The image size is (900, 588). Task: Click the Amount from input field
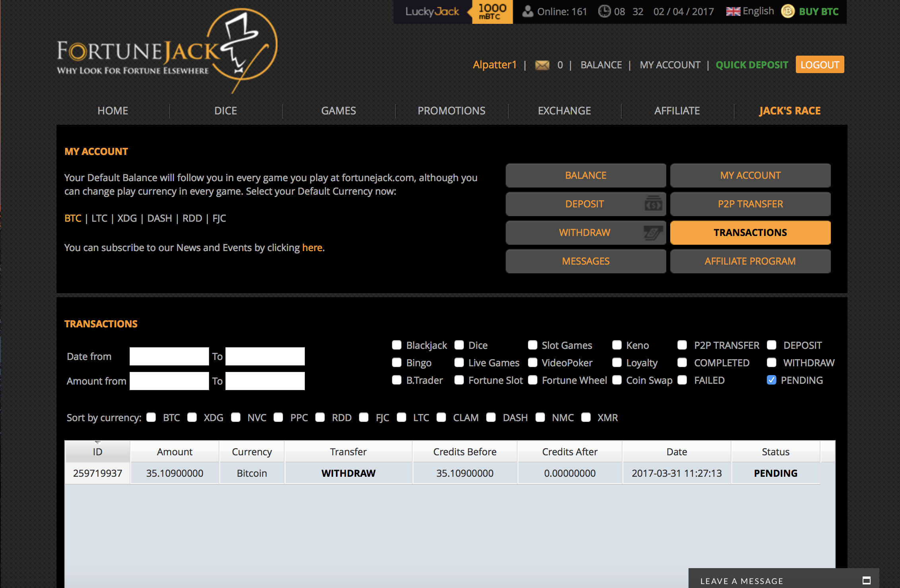point(169,381)
